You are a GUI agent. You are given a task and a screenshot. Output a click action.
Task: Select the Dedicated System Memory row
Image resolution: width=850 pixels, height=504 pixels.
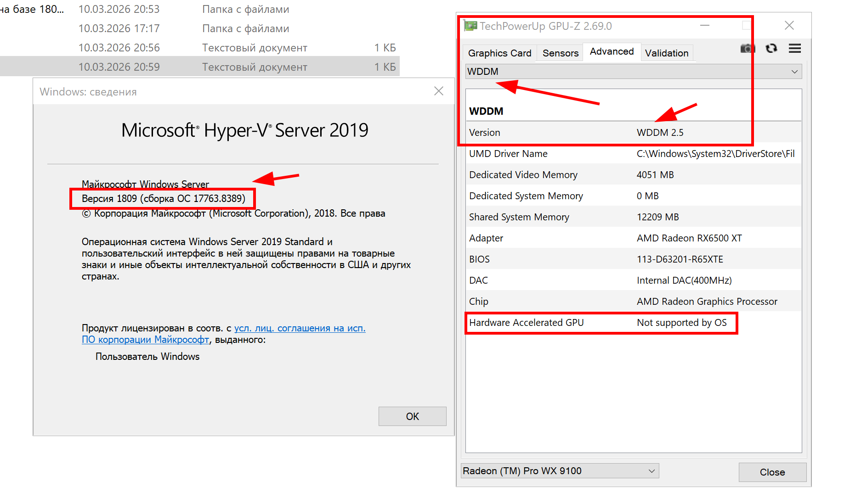[634, 196]
